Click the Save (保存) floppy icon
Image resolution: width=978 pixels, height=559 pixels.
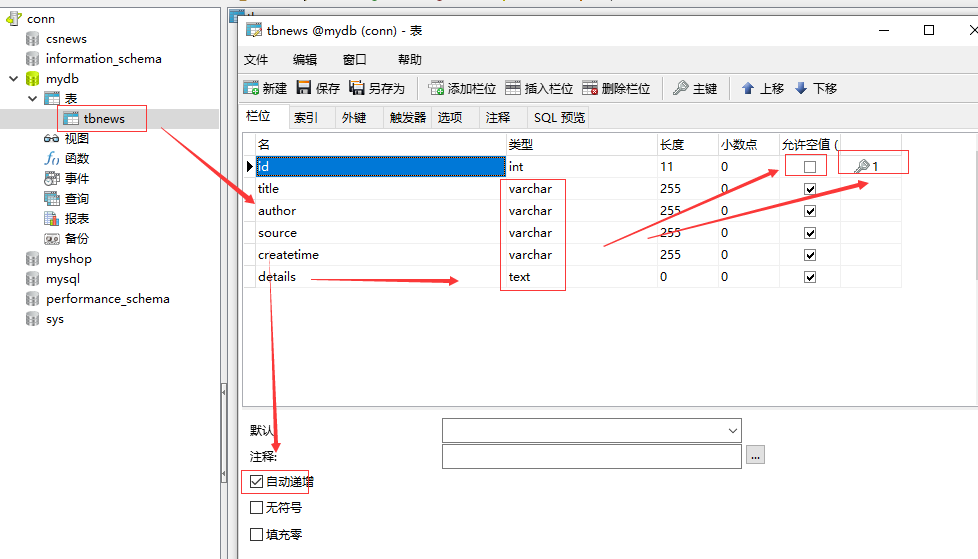click(304, 88)
